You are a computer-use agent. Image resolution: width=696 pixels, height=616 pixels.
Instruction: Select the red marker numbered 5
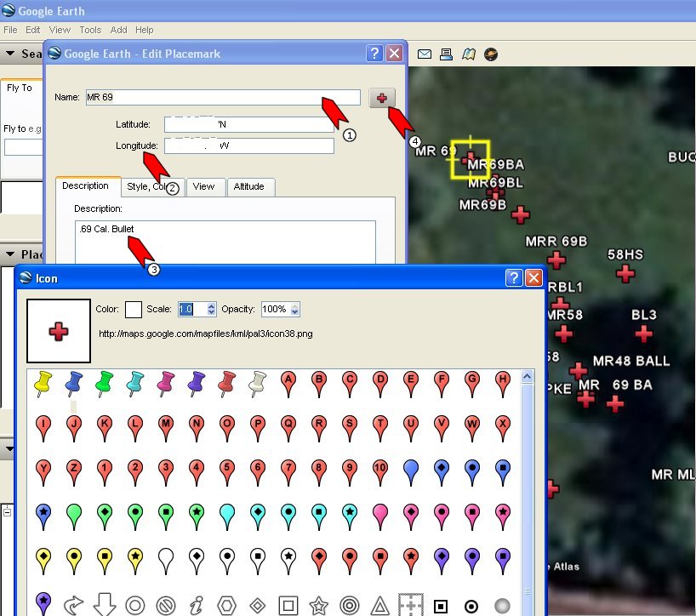[x=227, y=473]
